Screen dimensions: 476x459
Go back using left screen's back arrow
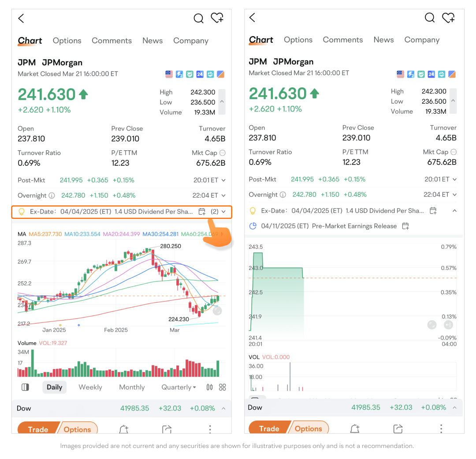21,18
